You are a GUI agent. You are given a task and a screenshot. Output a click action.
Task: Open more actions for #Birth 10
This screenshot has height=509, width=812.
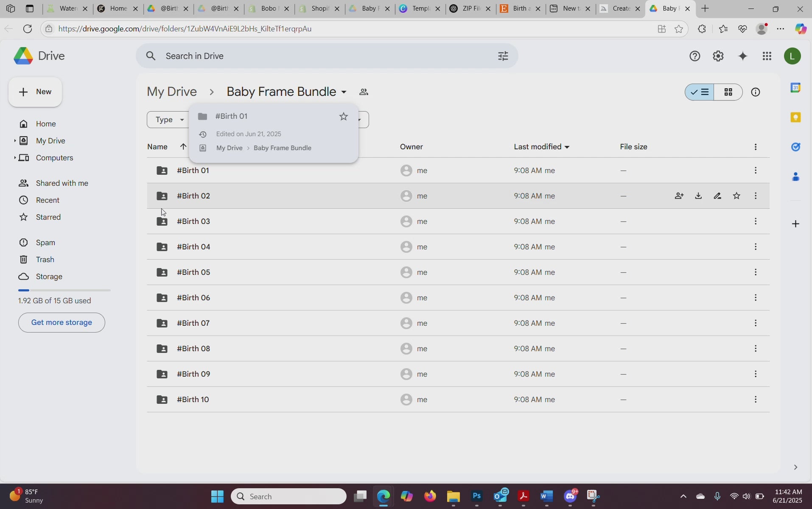tap(756, 399)
